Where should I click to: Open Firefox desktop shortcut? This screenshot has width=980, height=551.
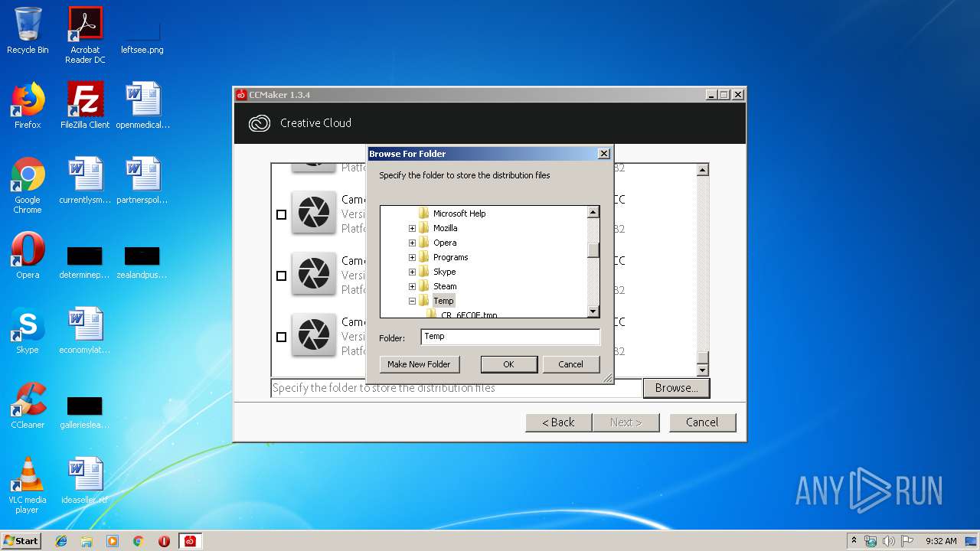point(28,106)
